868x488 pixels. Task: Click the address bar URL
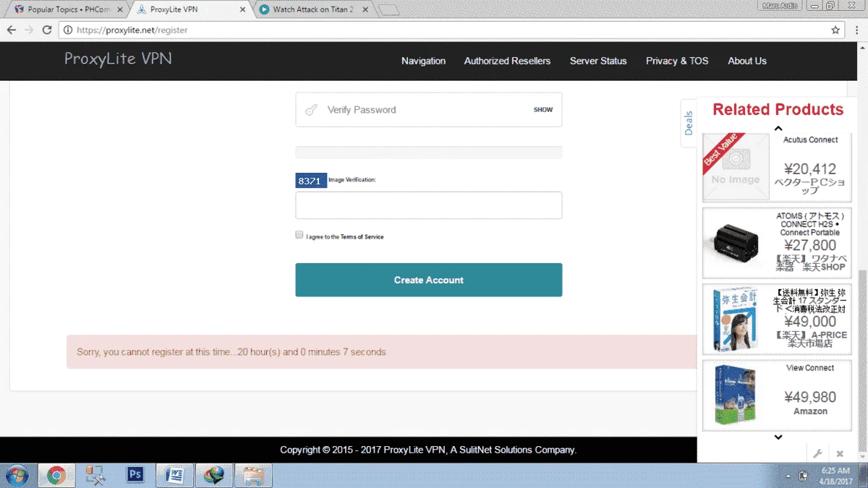pyautogui.click(x=131, y=30)
